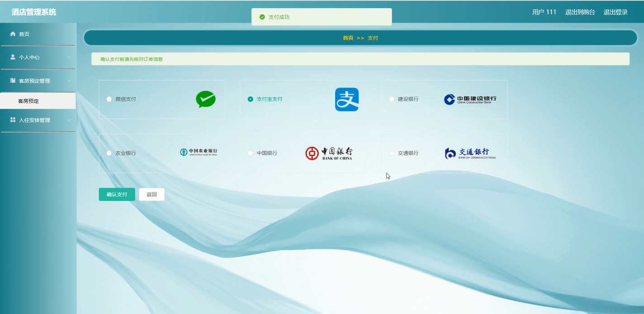Screen dimensions: 644x314
Task: Click 退出登录 in the header
Action: 616,12
